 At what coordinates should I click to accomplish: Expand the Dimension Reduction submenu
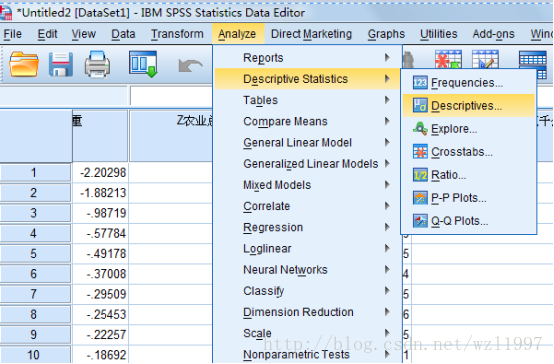(x=308, y=312)
